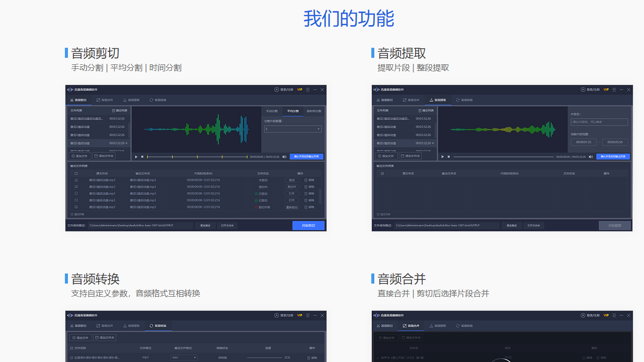The height and width of the screenshot is (362, 644).
Task: Click the VIP icon in the title bar
Action: coord(299,89)
